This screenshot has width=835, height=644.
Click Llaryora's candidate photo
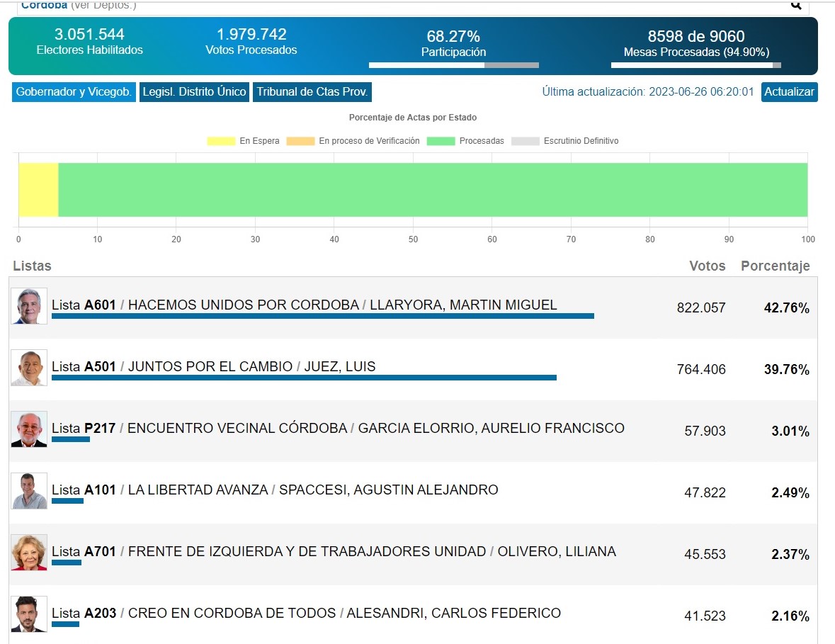click(29, 306)
